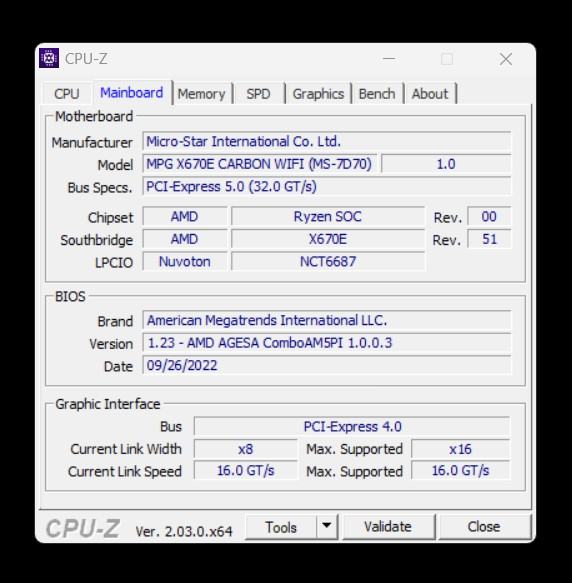This screenshot has height=583, width=572.
Task: Click the BIOS date 09/26/2022
Action: tap(327, 365)
